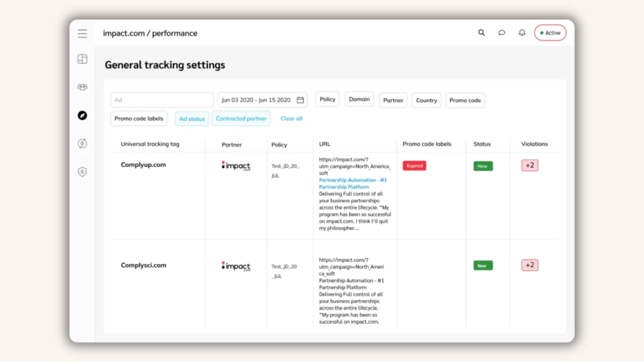Select the Complysci.com row title
Screen dimensions: 644x362
click(143, 265)
